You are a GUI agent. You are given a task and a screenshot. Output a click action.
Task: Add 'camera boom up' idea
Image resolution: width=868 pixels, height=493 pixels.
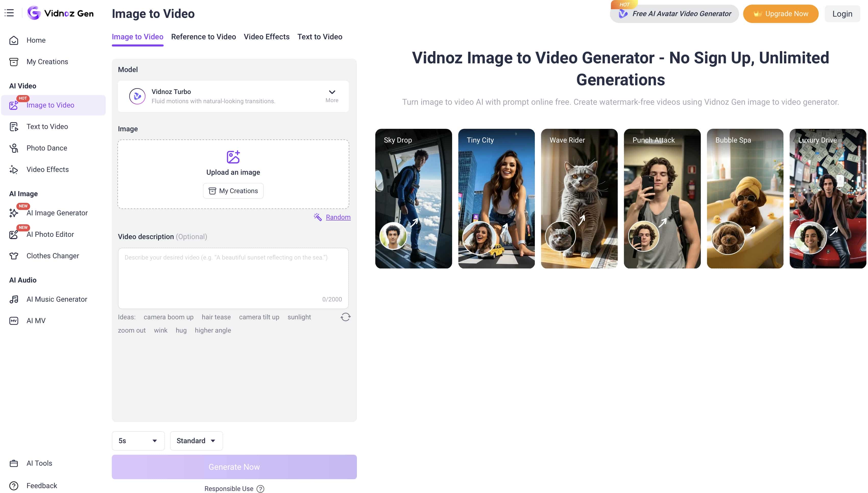click(168, 317)
